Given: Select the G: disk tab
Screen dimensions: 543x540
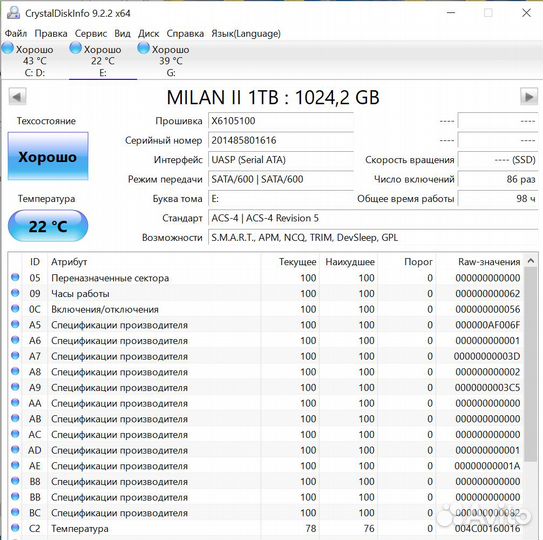Looking at the screenshot, I should 171,61.
